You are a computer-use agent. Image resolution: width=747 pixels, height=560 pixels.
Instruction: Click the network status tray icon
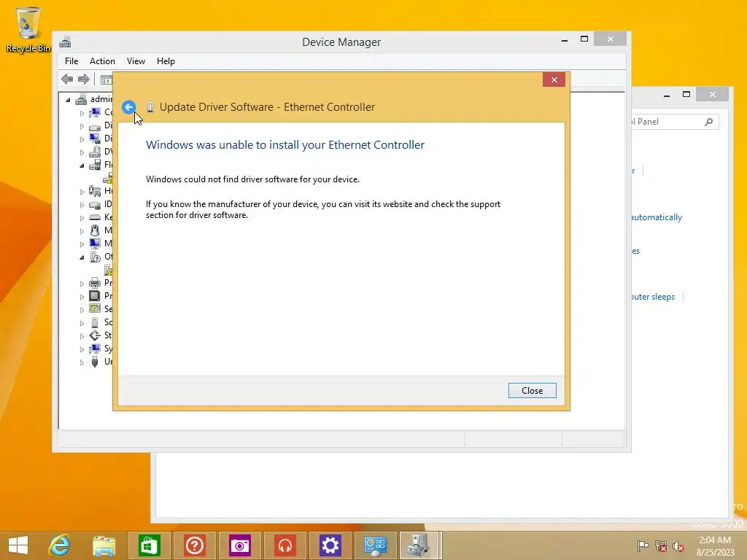point(661,545)
